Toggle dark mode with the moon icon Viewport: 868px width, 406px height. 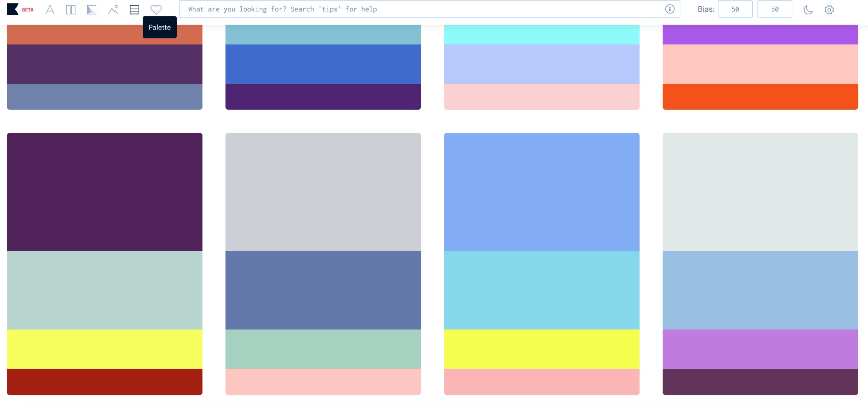[807, 9]
